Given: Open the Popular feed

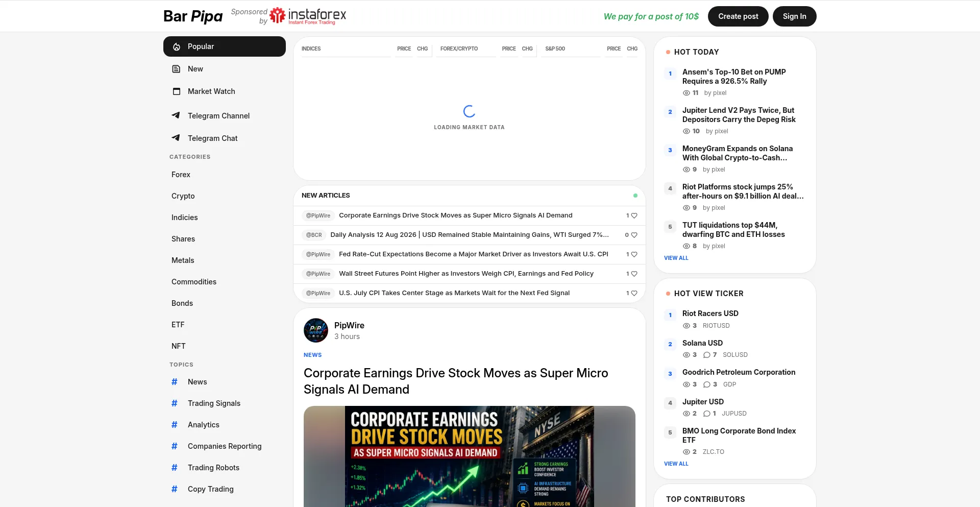Looking at the screenshot, I should [225, 46].
